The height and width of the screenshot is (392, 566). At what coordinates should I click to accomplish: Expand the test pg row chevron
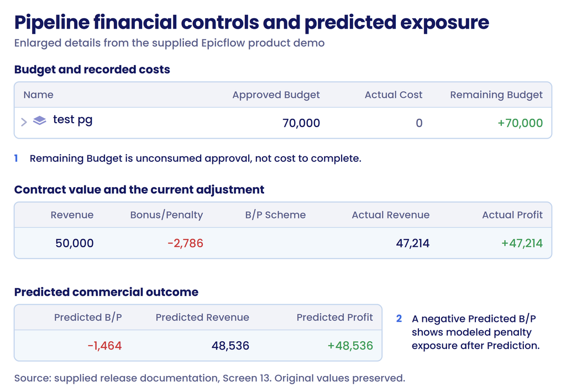[x=24, y=122]
